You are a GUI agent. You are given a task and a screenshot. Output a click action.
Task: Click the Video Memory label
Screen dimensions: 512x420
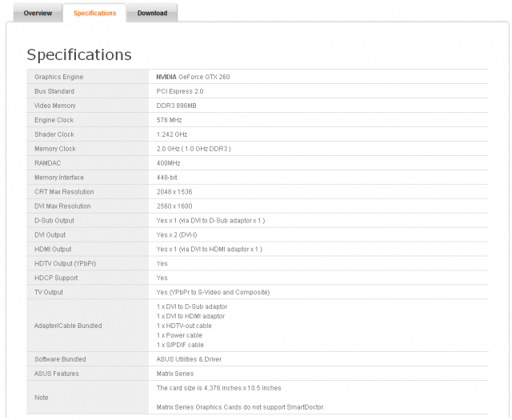55,106
